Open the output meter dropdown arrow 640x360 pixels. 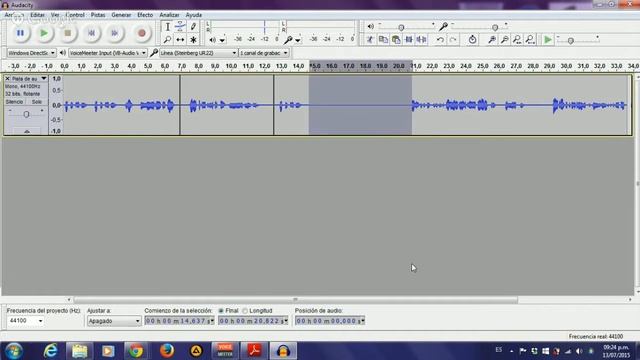222,40
